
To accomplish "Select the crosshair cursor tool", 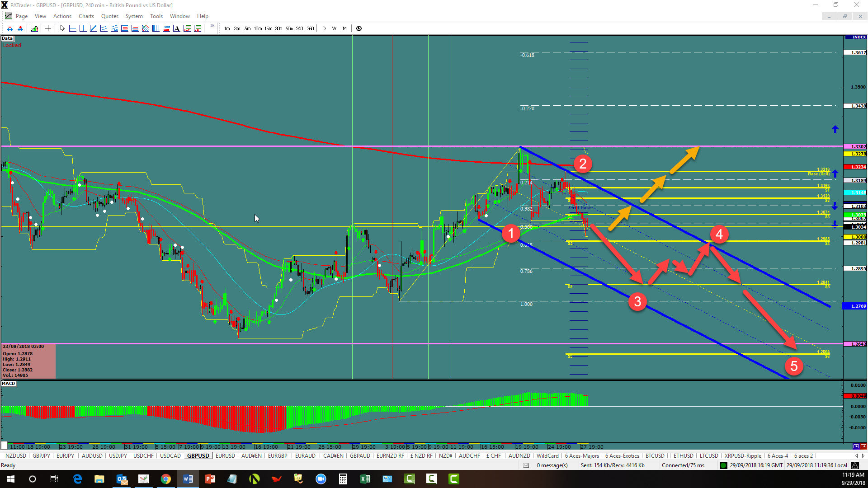I will (48, 28).
